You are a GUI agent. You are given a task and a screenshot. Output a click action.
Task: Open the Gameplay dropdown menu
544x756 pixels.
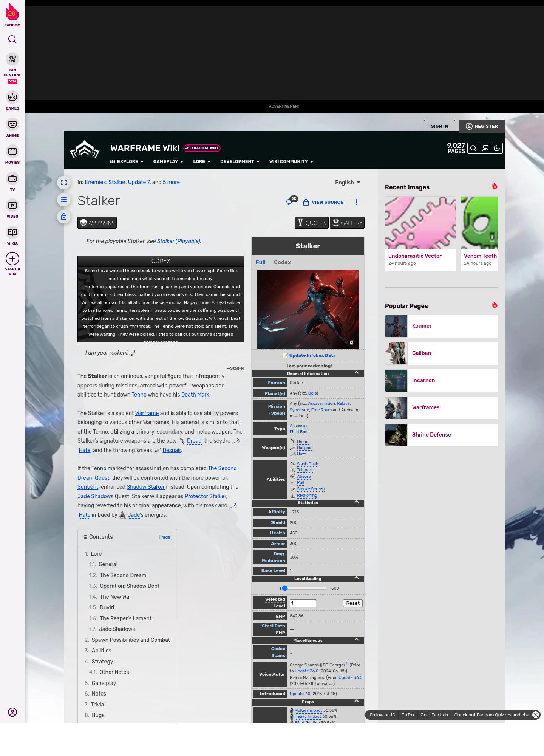(x=168, y=161)
